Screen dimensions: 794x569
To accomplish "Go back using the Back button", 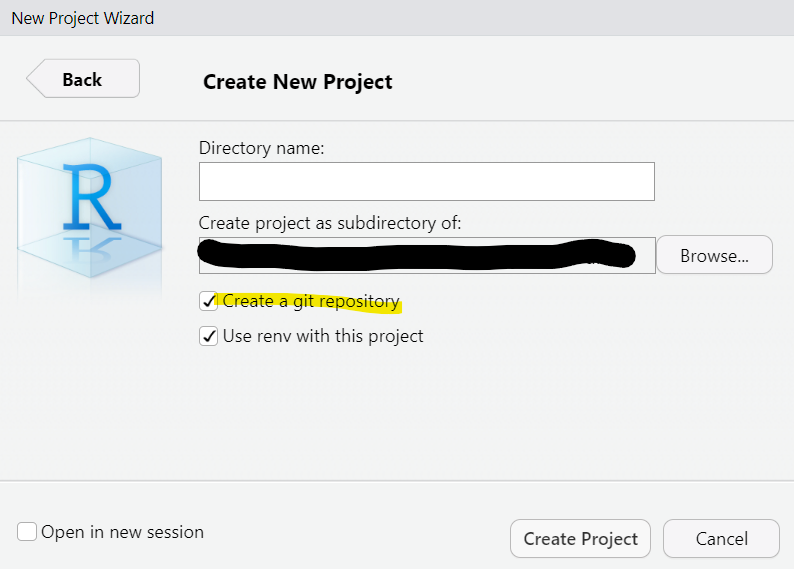I will coord(83,80).
